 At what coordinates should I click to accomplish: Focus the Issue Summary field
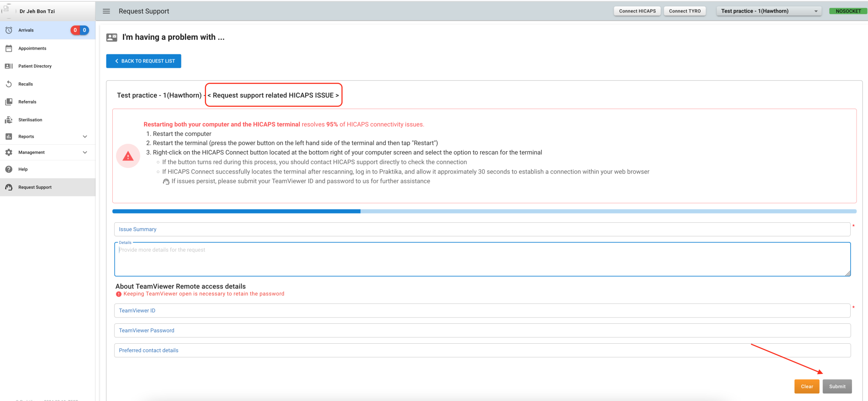click(482, 229)
